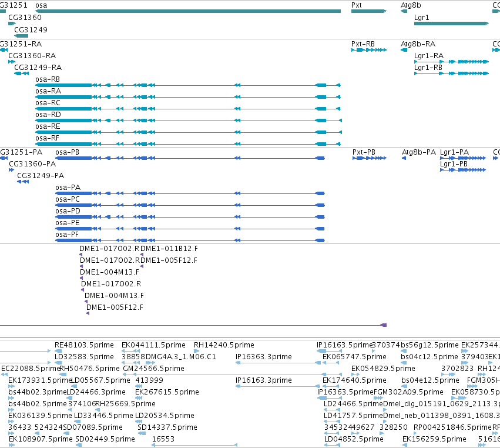Click the 413999 feature label
The width and height of the screenshot is (500, 448).
149,380
